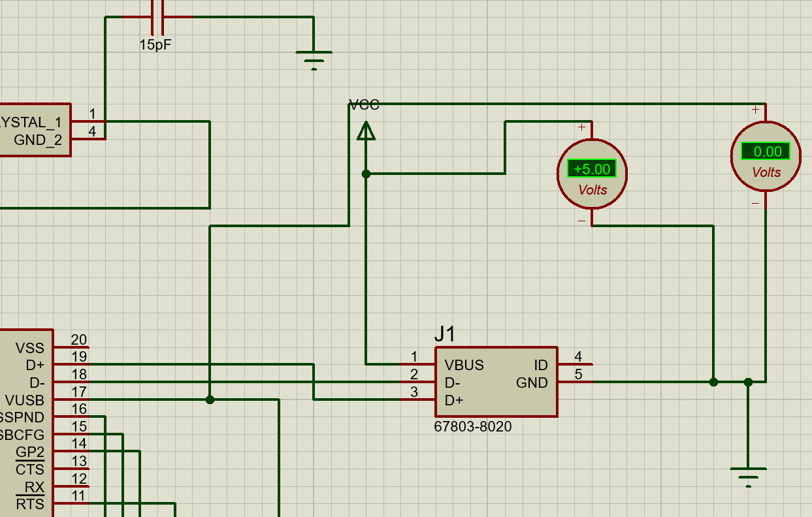The height and width of the screenshot is (517, 812).
Task: Click the D+ pin label inside J1
Action: point(453,400)
